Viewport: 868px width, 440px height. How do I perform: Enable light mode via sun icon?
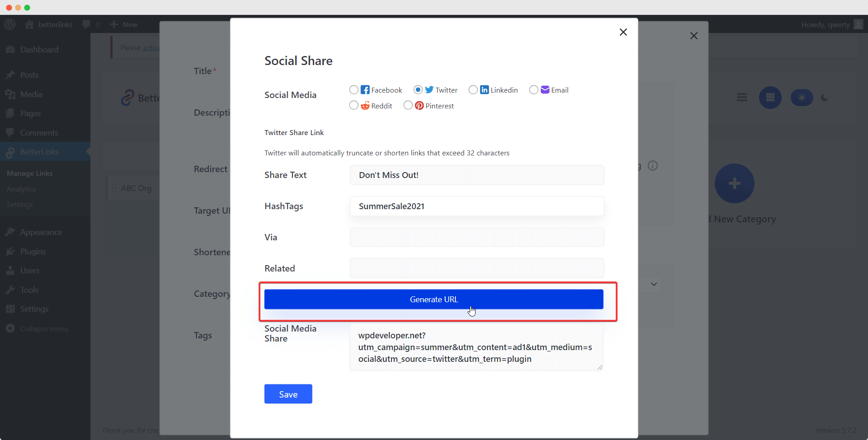(802, 98)
